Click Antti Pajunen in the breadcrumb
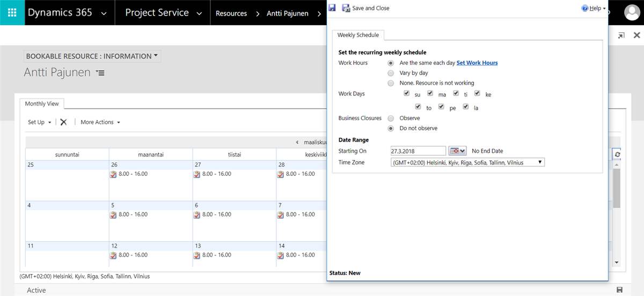Image resolution: width=644 pixels, height=296 pixels. click(288, 13)
